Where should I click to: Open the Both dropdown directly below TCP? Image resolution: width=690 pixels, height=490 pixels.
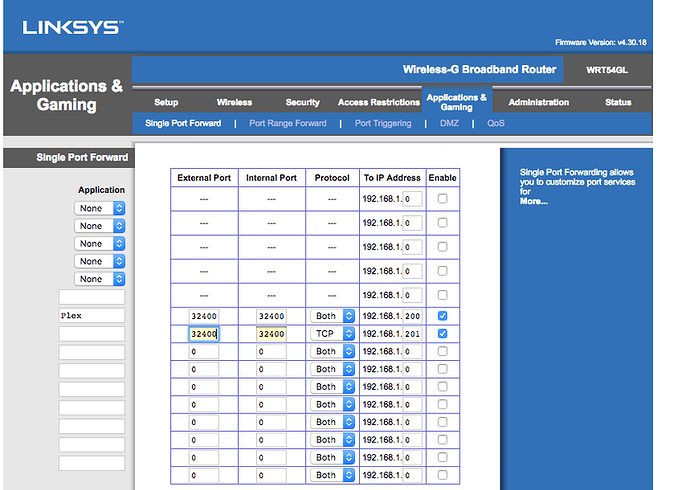[332, 351]
